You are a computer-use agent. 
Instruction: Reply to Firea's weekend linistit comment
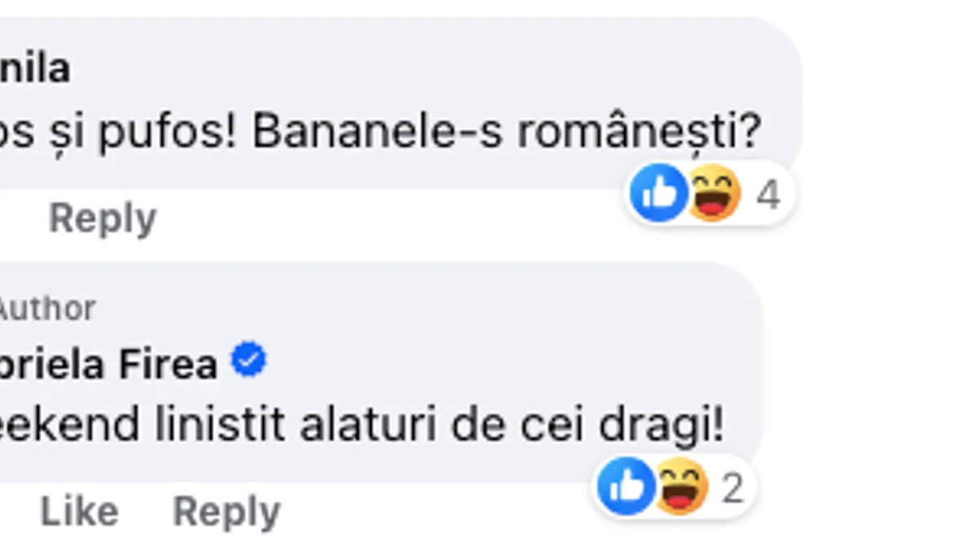coord(226,512)
